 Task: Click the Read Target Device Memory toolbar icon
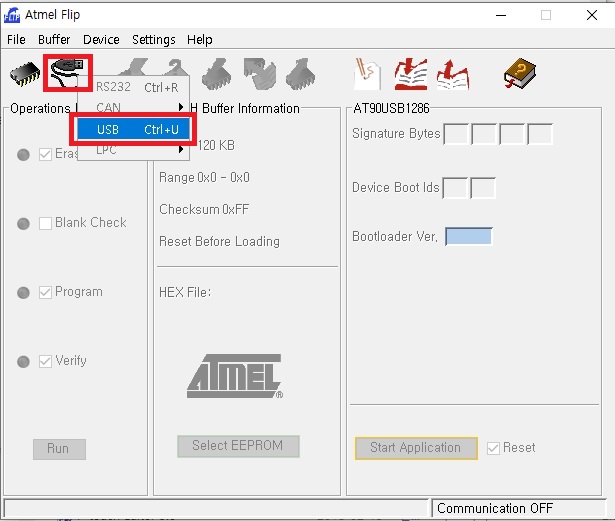click(x=302, y=73)
